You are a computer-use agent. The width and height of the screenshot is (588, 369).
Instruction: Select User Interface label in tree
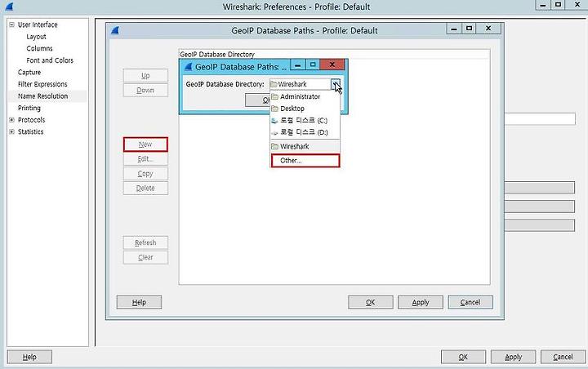38,24
